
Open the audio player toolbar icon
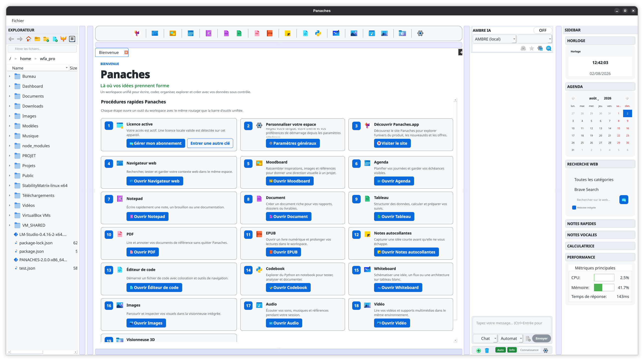[372, 33]
